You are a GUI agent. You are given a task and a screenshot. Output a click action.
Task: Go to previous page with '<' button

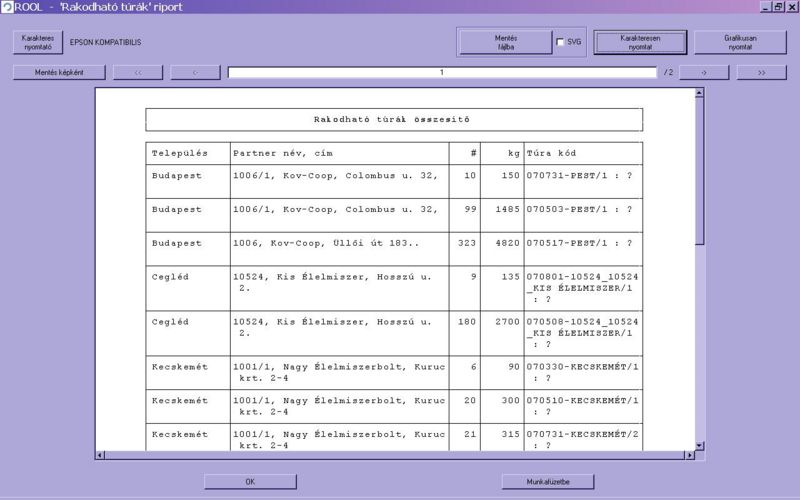pos(195,72)
